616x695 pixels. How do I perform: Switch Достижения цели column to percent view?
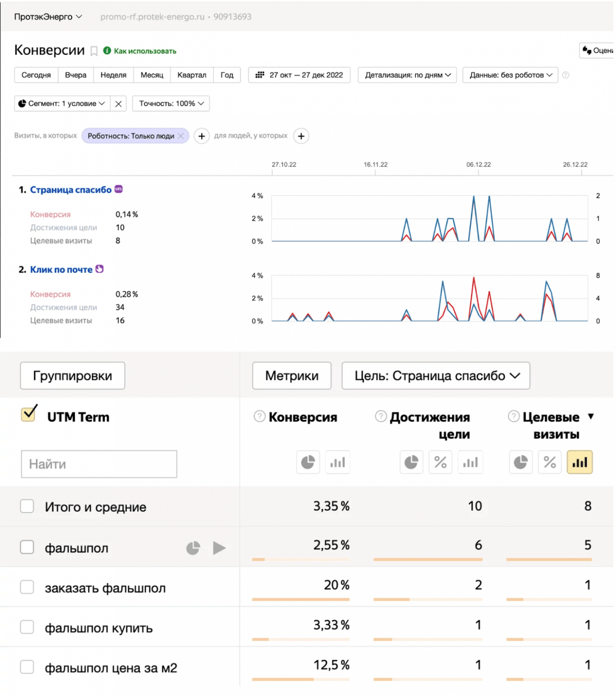click(440, 462)
